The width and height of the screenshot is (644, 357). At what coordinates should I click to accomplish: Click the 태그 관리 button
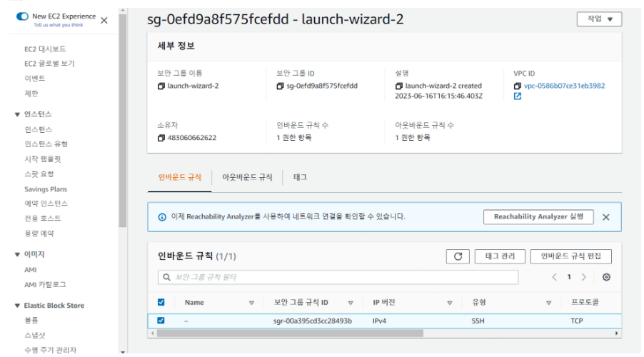(x=500, y=256)
